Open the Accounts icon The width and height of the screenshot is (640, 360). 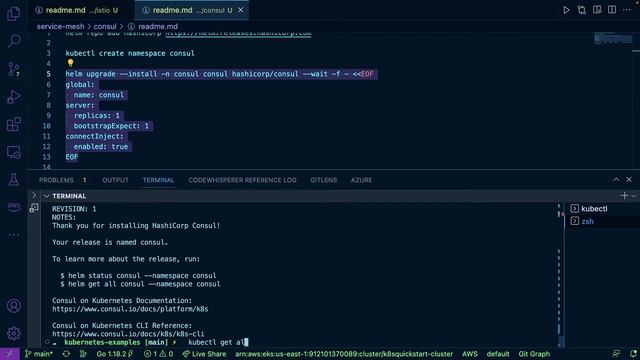pos(14,306)
